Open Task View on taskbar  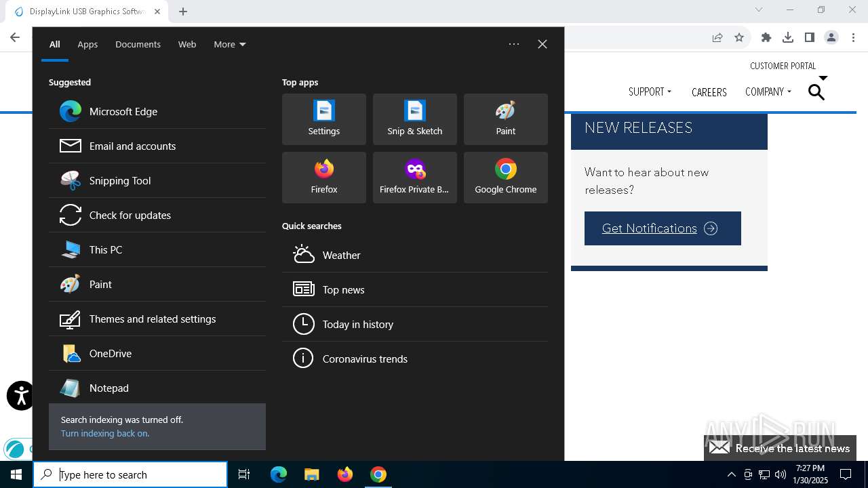[244, 474]
